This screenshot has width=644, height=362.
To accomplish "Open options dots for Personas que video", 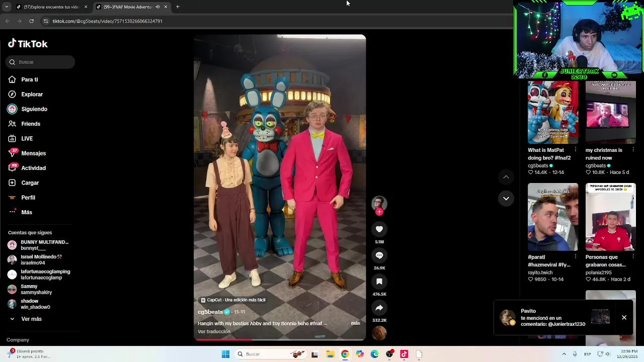I will (x=633, y=257).
